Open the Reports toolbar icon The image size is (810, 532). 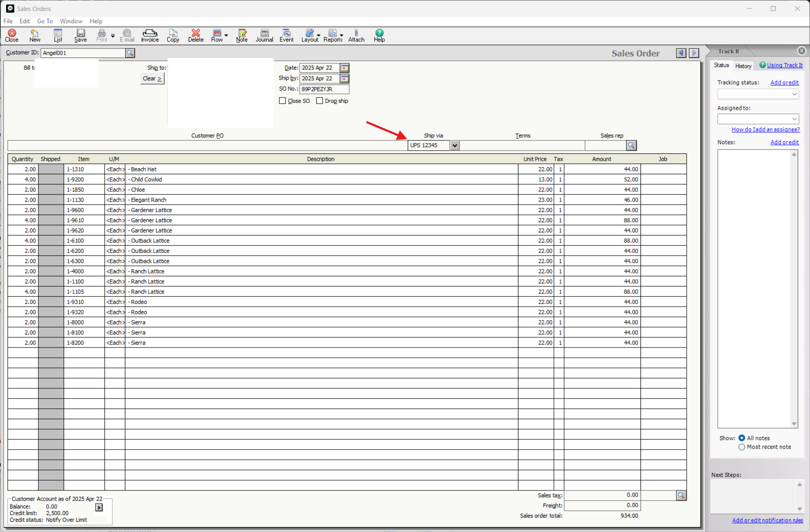coord(333,36)
